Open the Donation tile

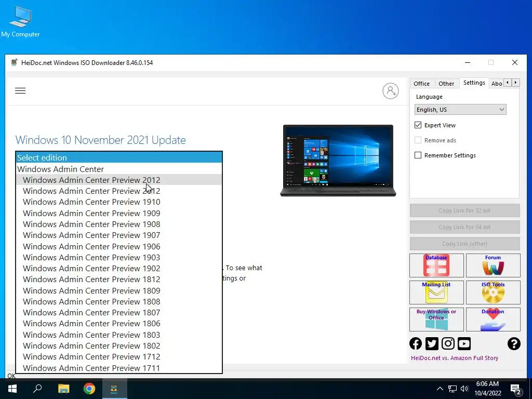(493, 320)
